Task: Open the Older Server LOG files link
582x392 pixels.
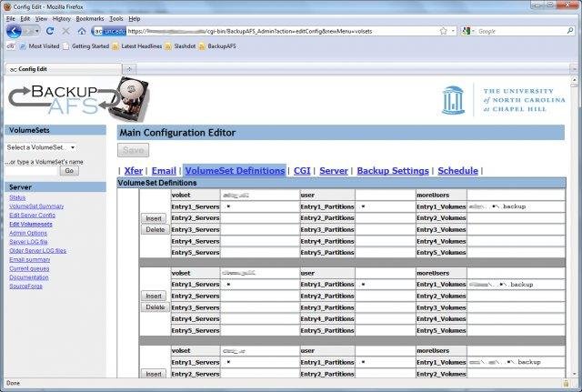Action: [38, 251]
